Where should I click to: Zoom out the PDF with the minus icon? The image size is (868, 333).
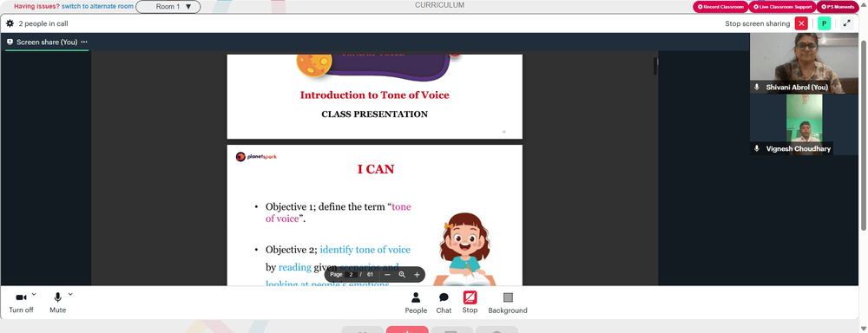(387, 274)
